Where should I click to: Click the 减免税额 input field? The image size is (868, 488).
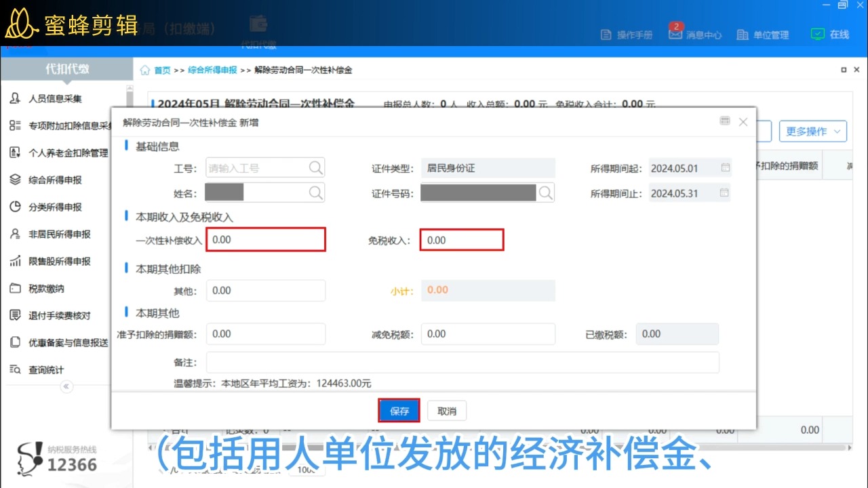point(488,333)
